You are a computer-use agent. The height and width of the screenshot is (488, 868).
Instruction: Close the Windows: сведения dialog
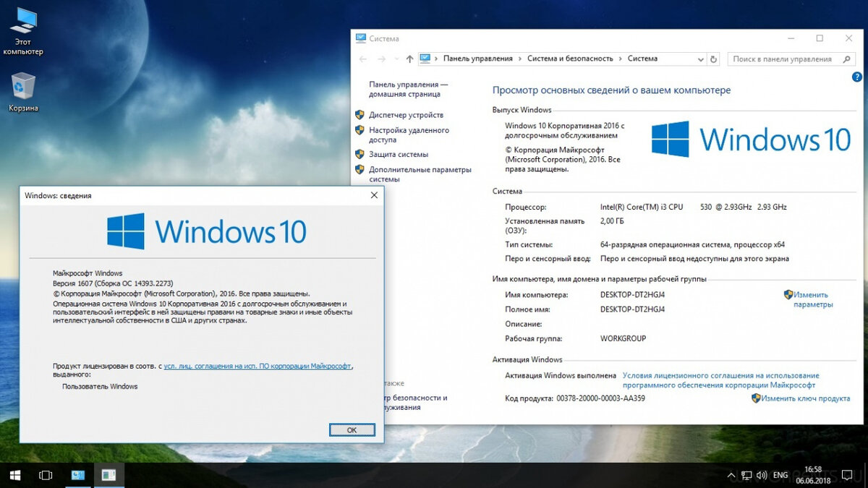374,195
